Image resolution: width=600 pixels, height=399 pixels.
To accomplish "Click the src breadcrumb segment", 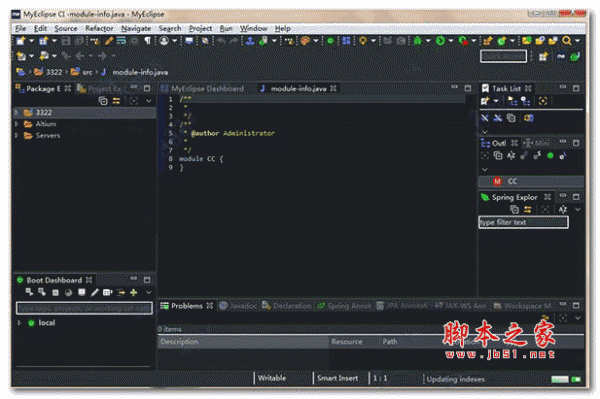I will [82, 72].
